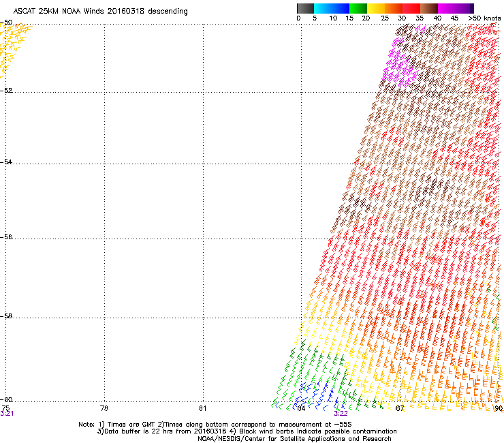Click the NOAA/NESDIS credit line
Viewport: 504px width, 443px height.
tap(294, 439)
